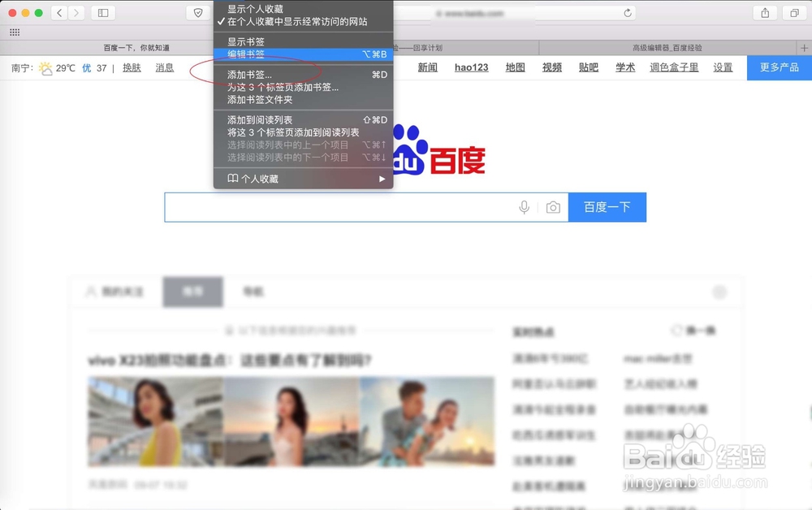Click the first news photo of woman in yellow

pos(155,421)
